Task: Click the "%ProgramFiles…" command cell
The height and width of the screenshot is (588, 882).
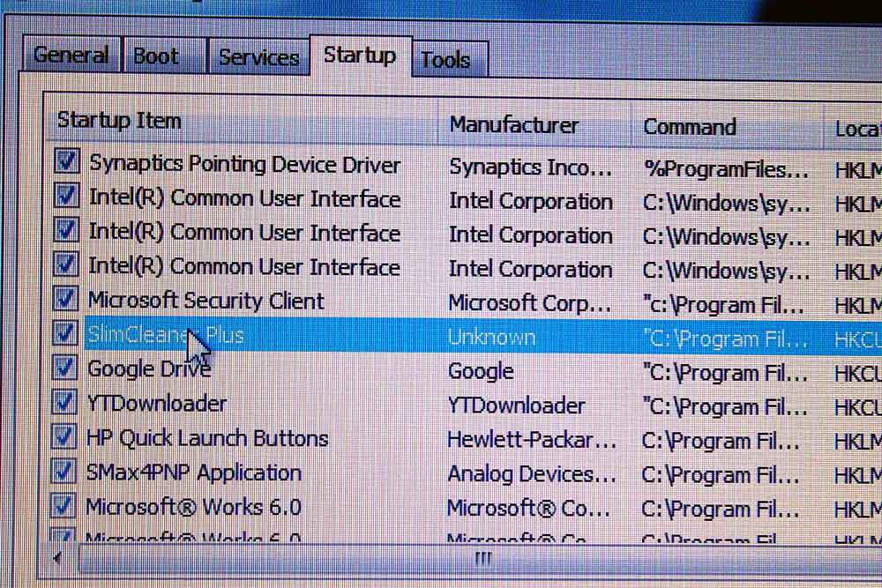Action: pos(726,169)
